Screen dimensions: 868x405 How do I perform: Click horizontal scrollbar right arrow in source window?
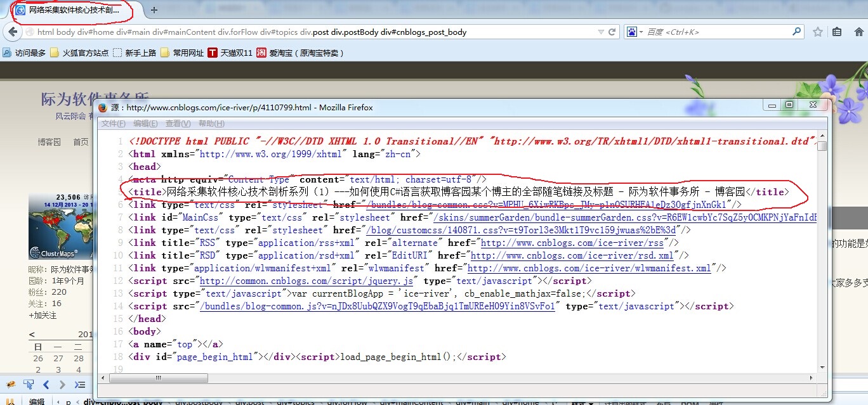tap(812, 378)
